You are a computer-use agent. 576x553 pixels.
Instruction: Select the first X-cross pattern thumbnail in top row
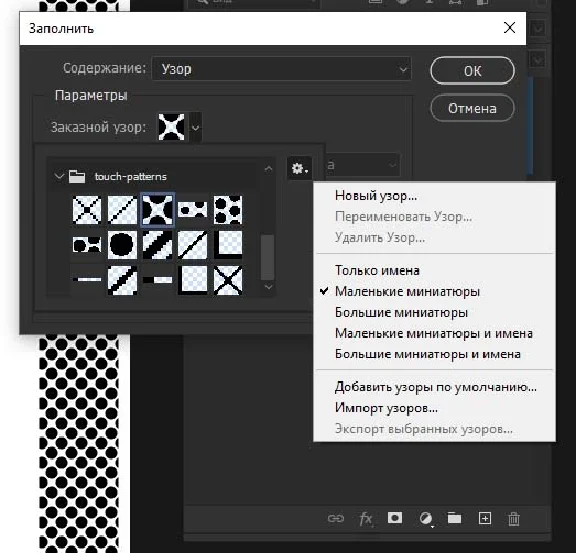(87, 210)
